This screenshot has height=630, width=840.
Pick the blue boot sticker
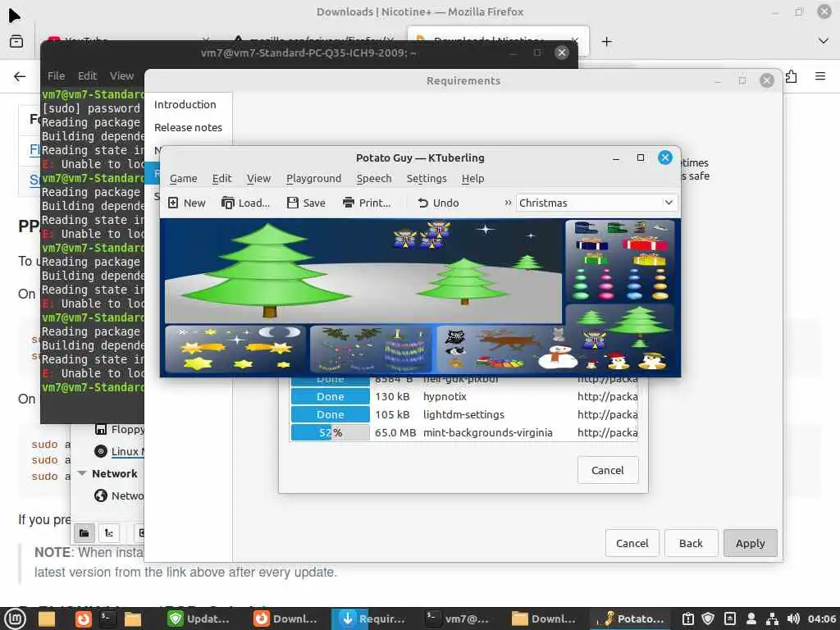click(x=586, y=228)
